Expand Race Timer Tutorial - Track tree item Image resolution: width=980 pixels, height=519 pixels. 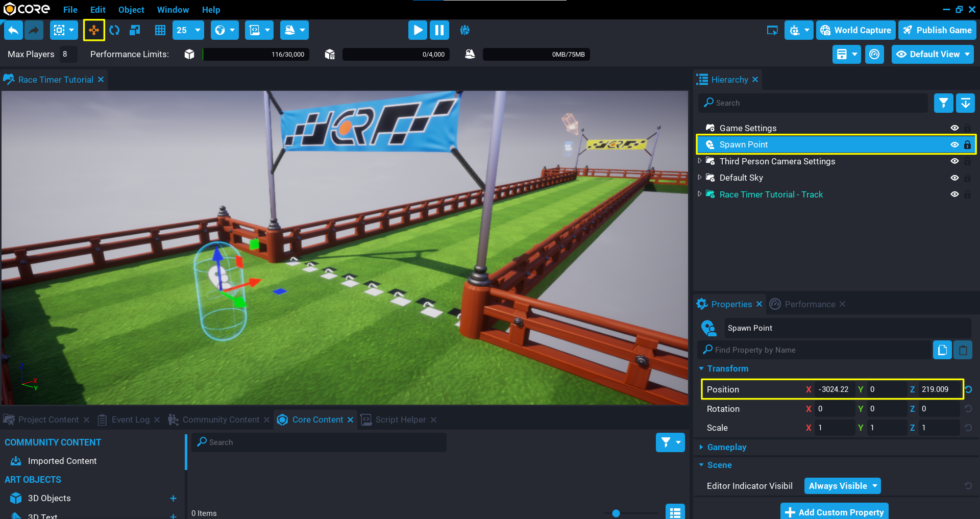pos(700,194)
